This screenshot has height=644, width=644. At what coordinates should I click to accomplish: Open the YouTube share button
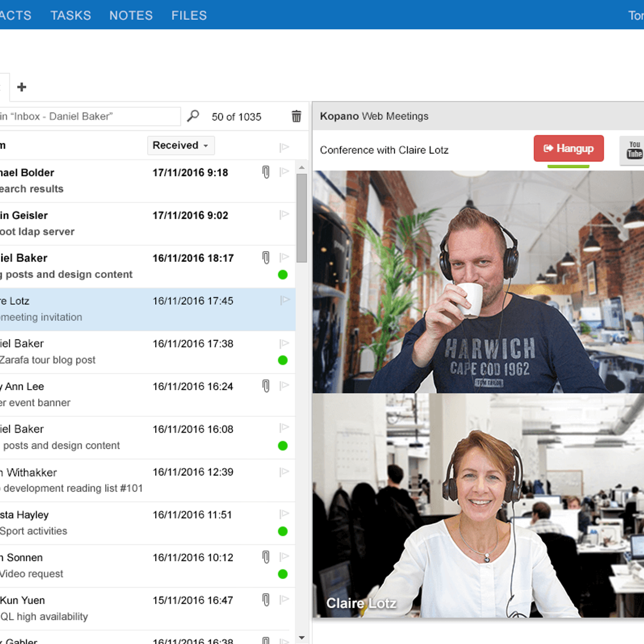(x=634, y=150)
